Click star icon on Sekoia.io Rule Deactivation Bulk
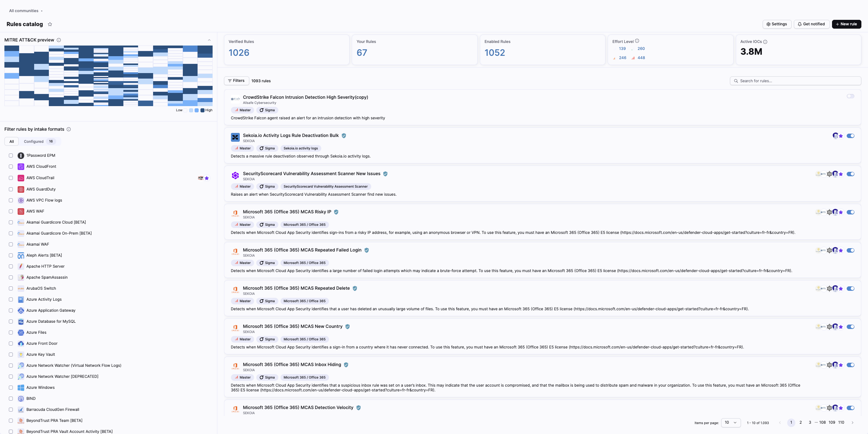 tap(841, 136)
